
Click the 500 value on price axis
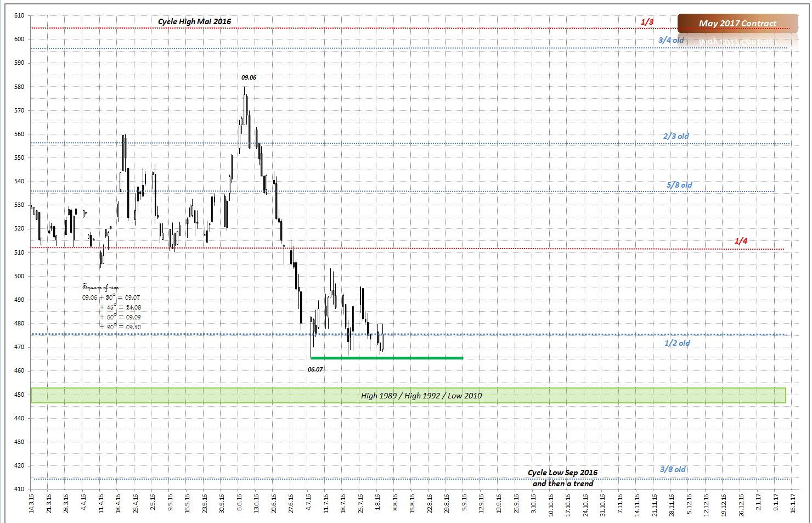pos(19,276)
